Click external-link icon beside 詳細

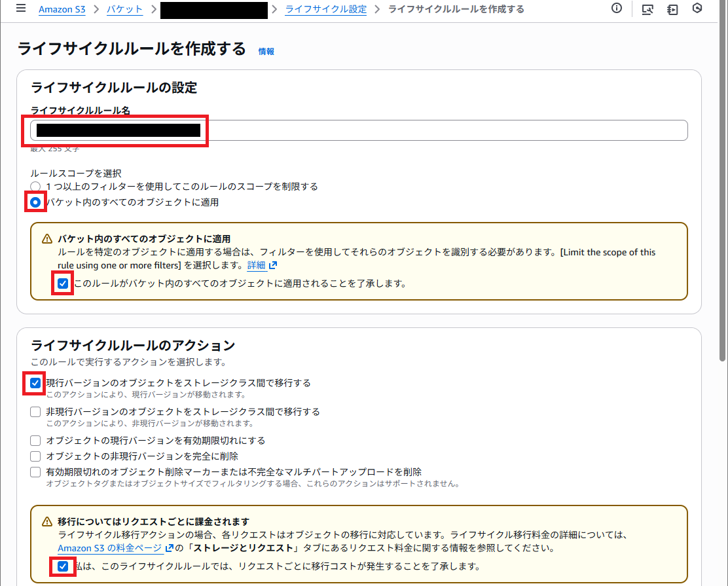coord(273,265)
